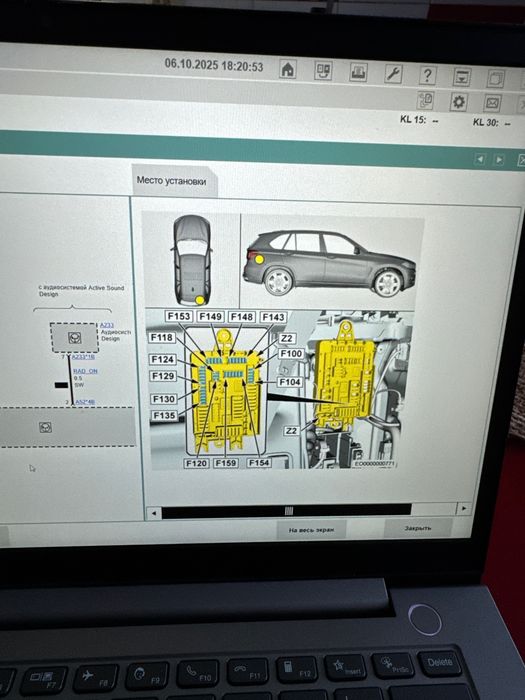Click the vehicle connection icon beside home
Image resolution: width=525 pixels, height=700 pixels.
tap(323, 71)
